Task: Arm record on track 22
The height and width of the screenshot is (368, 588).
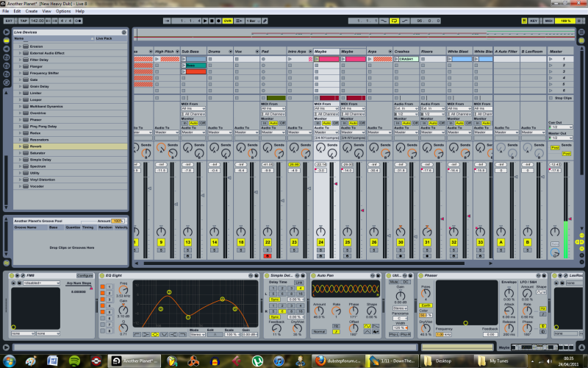Action: pos(268,256)
